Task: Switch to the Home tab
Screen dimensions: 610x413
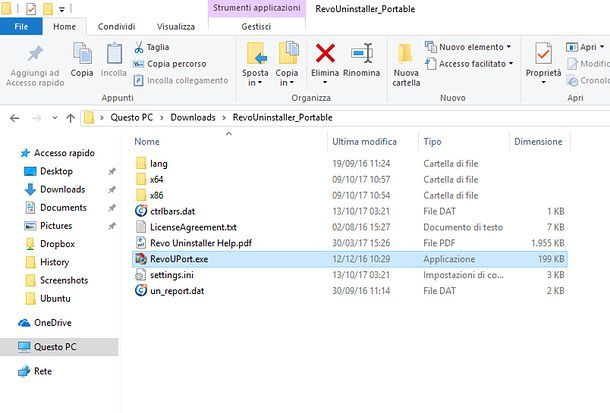Action: (65, 26)
